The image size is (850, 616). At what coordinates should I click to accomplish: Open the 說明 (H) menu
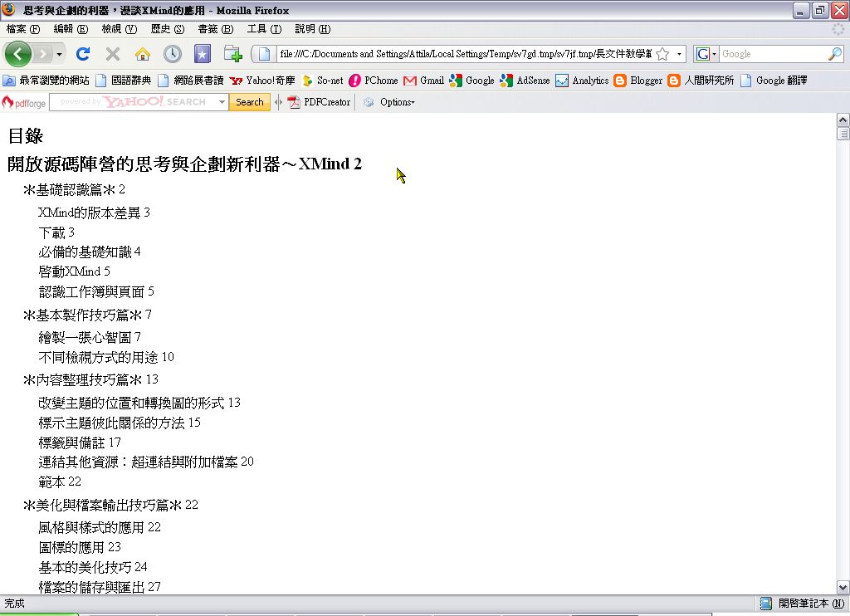point(312,29)
